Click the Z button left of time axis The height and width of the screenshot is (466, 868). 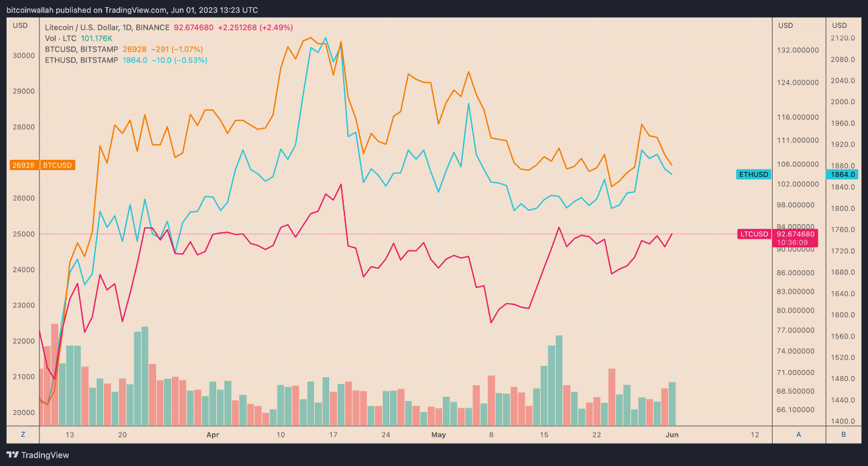pos(23,434)
